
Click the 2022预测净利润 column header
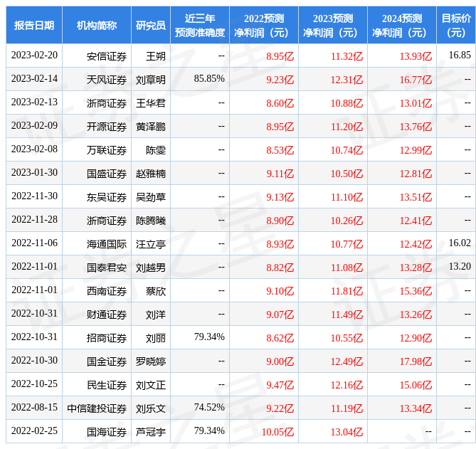coord(264,25)
